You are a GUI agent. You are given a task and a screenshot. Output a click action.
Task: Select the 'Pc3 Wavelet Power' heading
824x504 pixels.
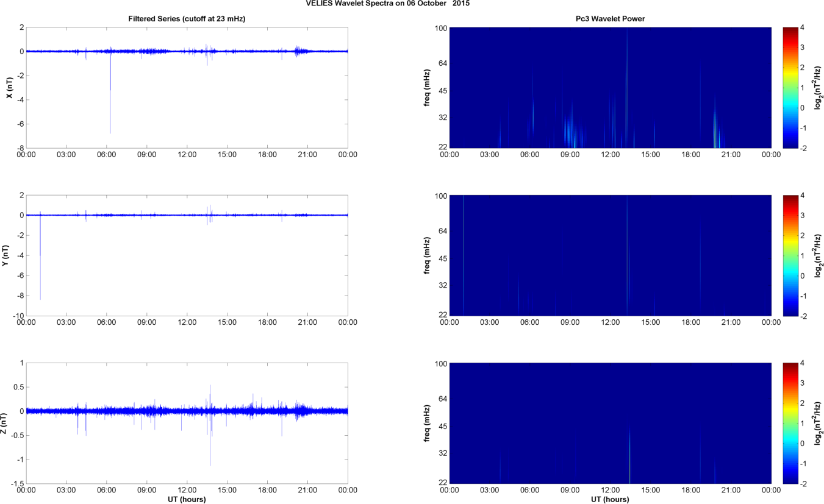click(611, 19)
